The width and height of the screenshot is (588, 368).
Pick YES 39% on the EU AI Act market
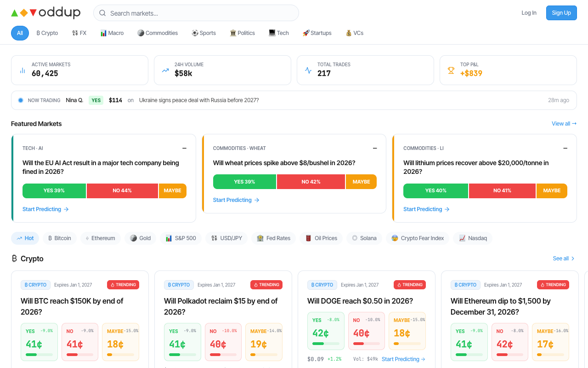pos(54,190)
